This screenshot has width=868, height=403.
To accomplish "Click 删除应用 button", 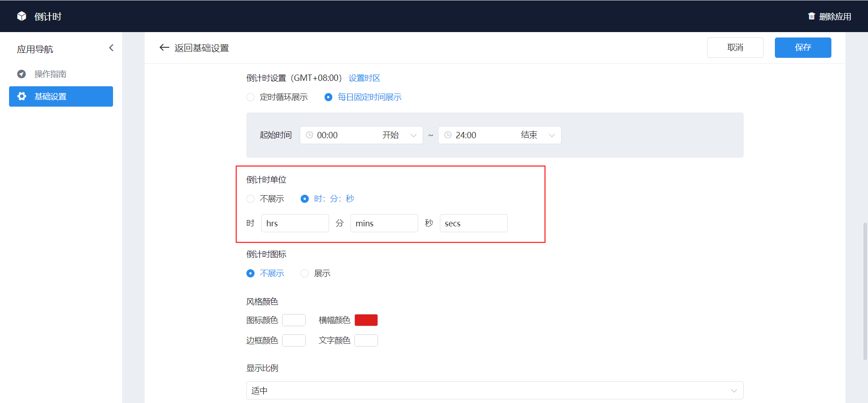I will (x=830, y=16).
